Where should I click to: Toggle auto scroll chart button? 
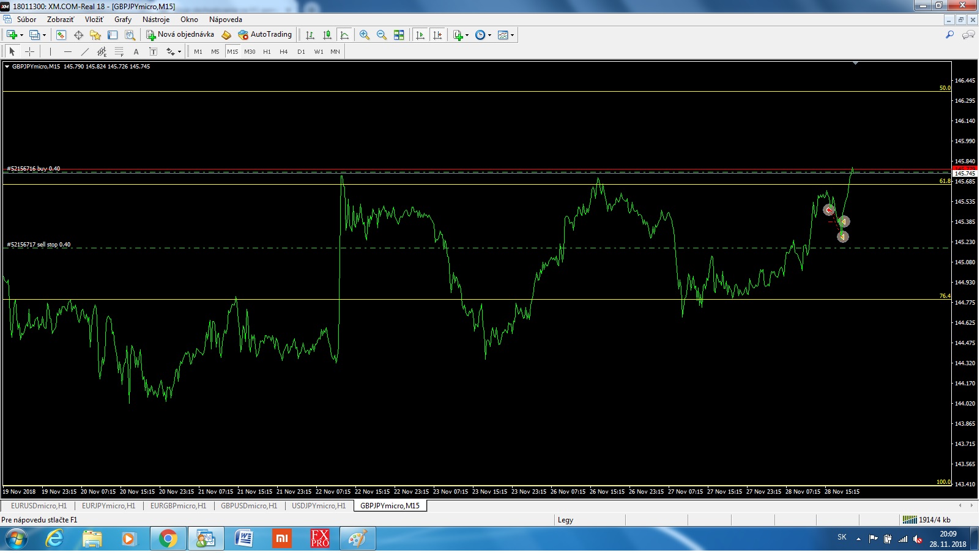click(420, 35)
